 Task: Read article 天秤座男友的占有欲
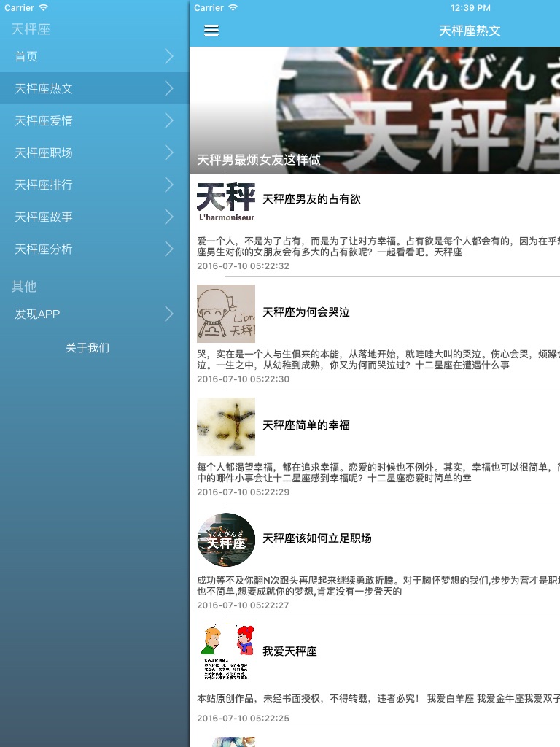[311, 199]
